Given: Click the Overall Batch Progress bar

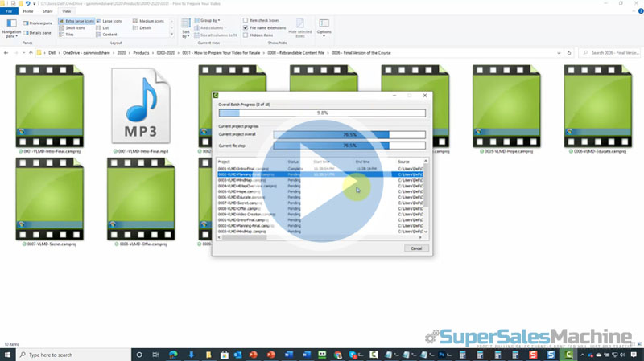Looking at the screenshot, I should pos(322,113).
